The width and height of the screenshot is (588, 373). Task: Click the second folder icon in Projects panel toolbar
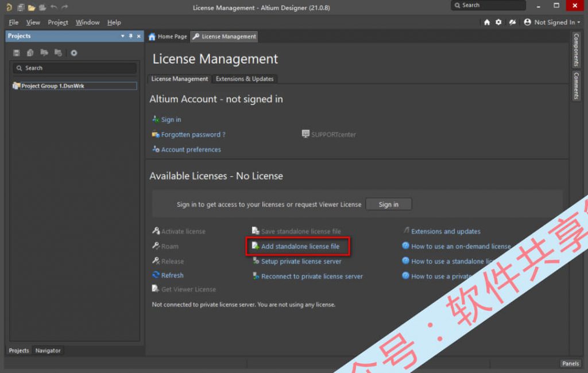pos(58,52)
